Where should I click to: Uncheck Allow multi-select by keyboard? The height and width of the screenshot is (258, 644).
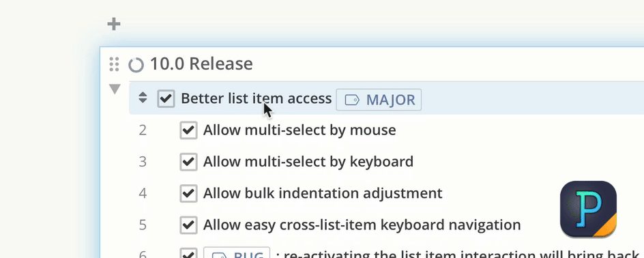click(188, 162)
